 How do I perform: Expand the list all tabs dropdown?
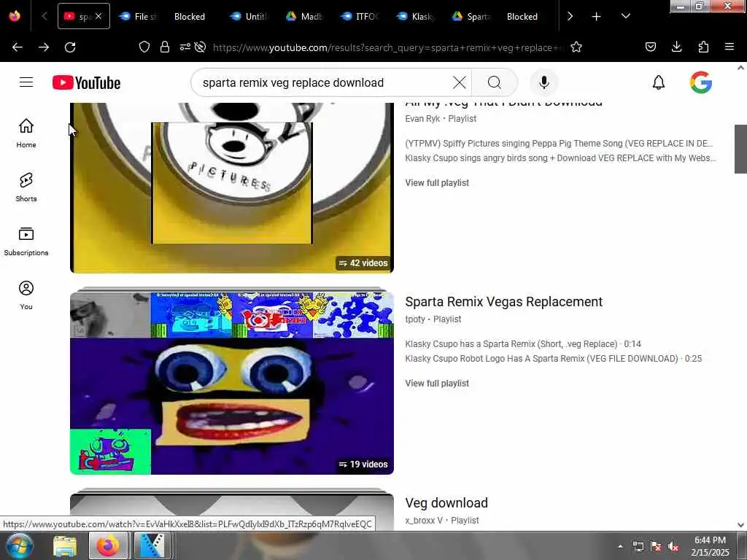[x=625, y=16]
